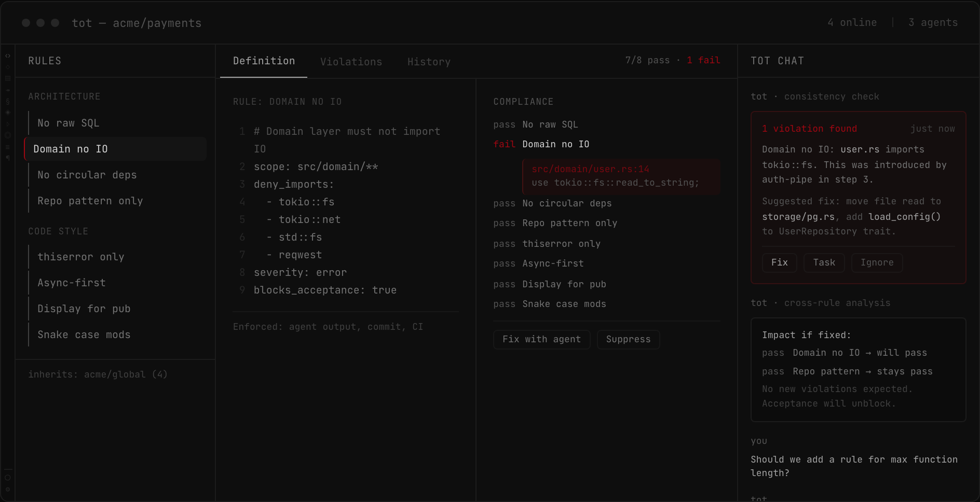Click the Repo pattern → stays pass line
The height and width of the screenshot is (502, 980).
pos(847,371)
